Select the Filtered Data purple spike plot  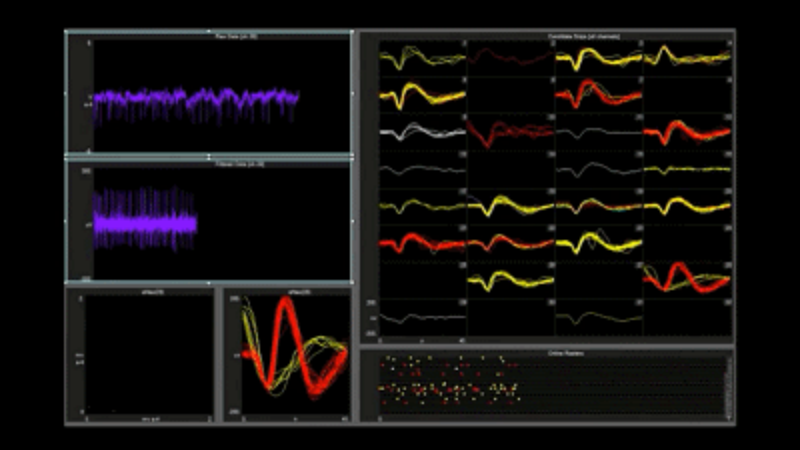[145, 222]
